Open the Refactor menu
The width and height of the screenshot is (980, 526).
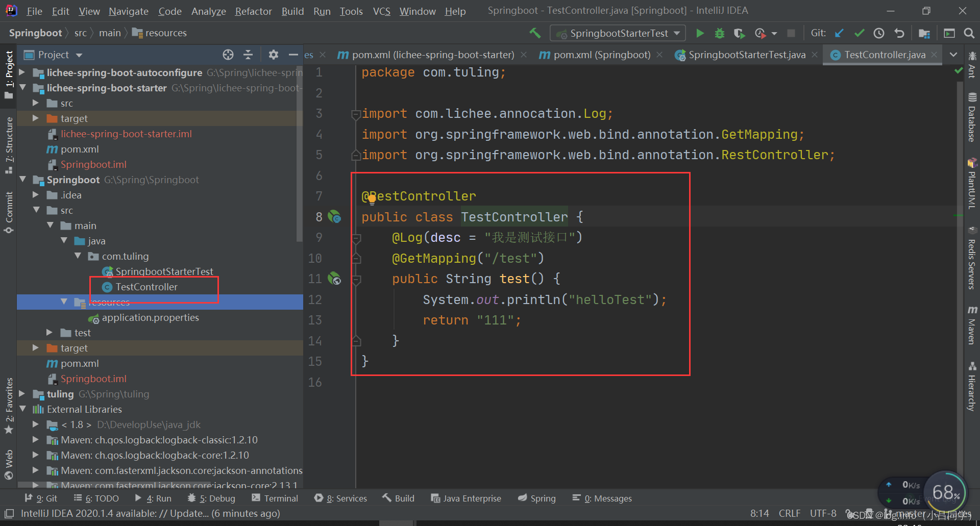click(253, 11)
